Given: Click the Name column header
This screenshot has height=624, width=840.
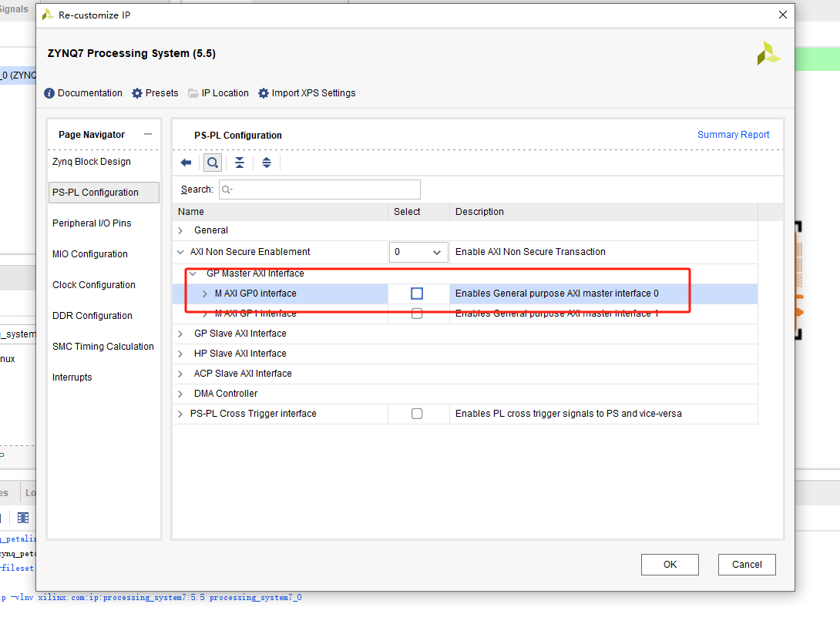Looking at the screenshot, I should tap(281, 212).
